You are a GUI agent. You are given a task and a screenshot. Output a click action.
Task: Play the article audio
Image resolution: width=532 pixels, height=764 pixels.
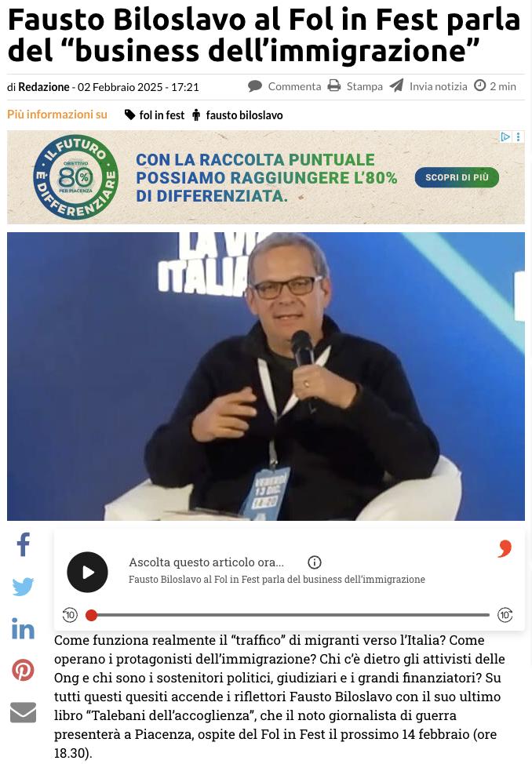click(x=87, y=572)
